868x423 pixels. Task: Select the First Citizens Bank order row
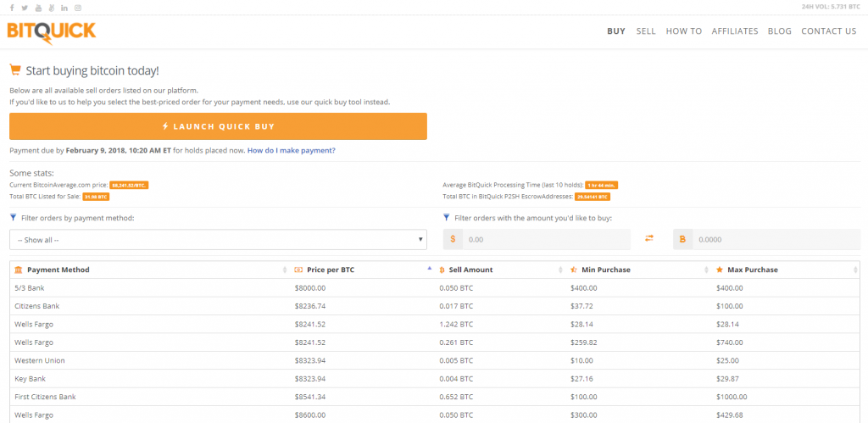click(435, 397)
